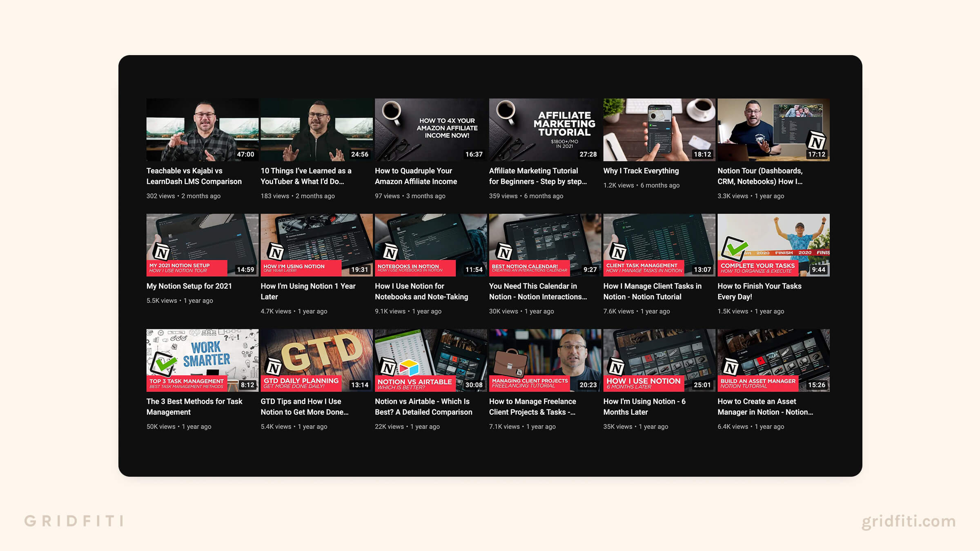Click the '97 views • 3 months ago' text
Image resolution: width=980 pixels, height=551 pixels.
(x=410, y=196)
